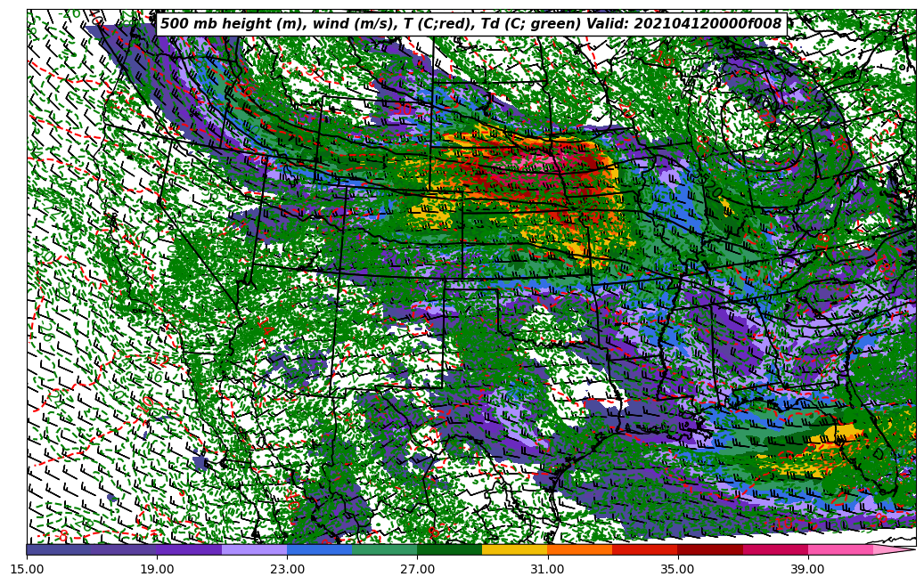Click the 27.00 colorbar tick label
This screenshot has width=924, height=585.
(x=417, y=569)
